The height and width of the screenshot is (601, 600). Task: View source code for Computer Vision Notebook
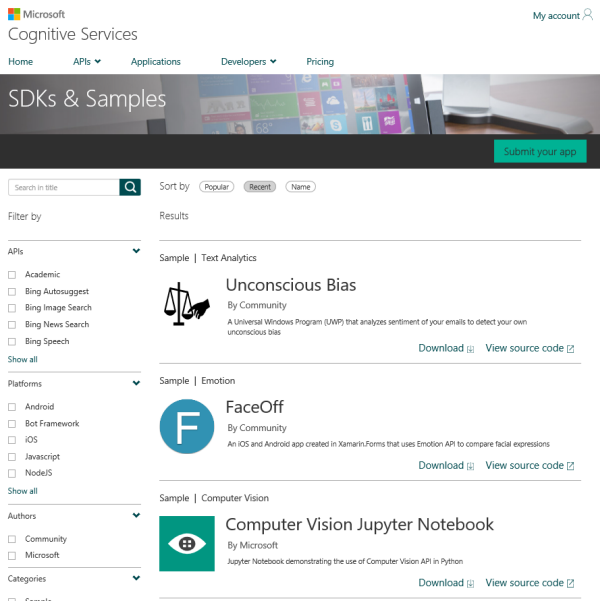524,583
